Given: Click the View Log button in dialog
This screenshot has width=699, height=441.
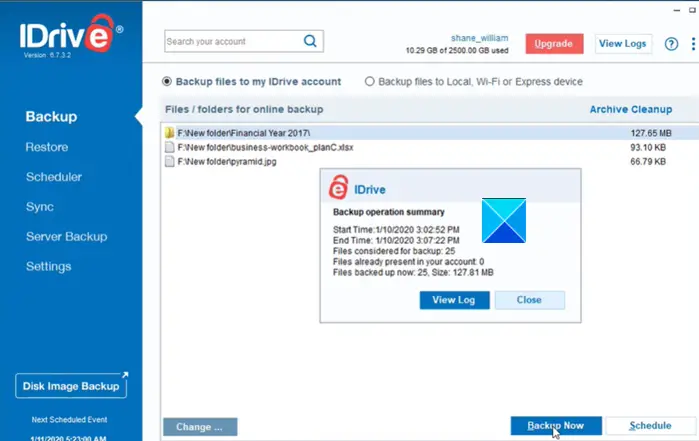Looking at the screenshot, I should pyautogui.click(x=454, y=300).
